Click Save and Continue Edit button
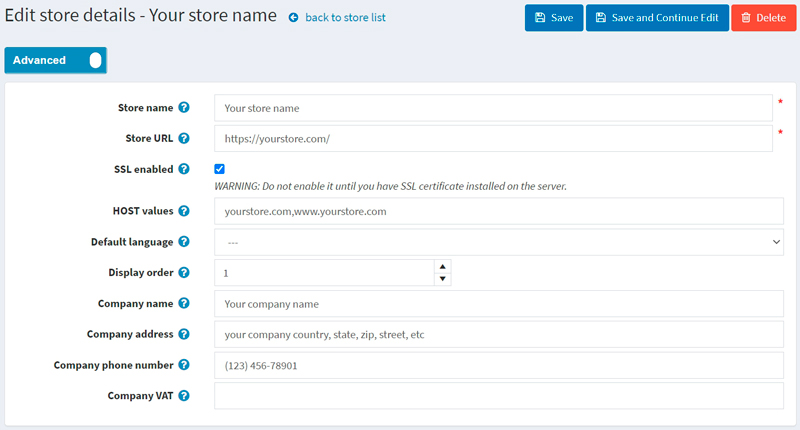The height and width of the screenshot is (430, 800). point(656,18)
